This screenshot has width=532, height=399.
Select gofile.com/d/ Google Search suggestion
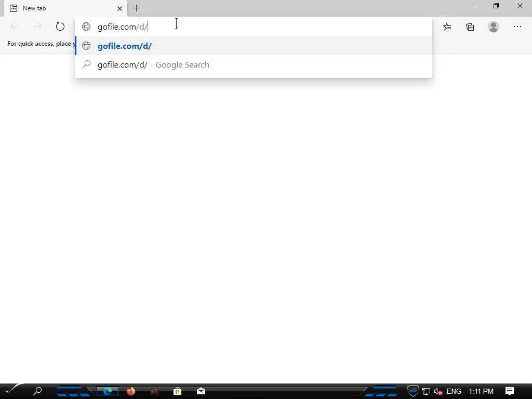pyautogui.click(x=254, y=64)
